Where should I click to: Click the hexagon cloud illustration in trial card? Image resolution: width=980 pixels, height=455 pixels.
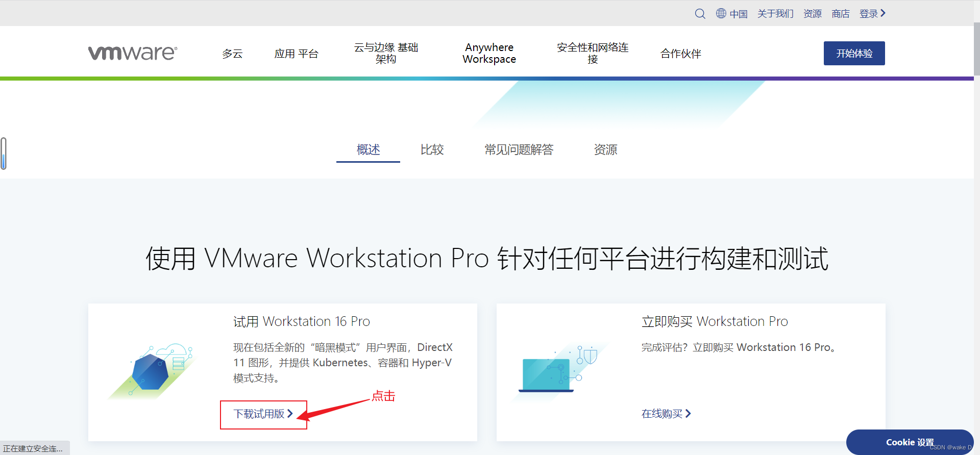152,371
